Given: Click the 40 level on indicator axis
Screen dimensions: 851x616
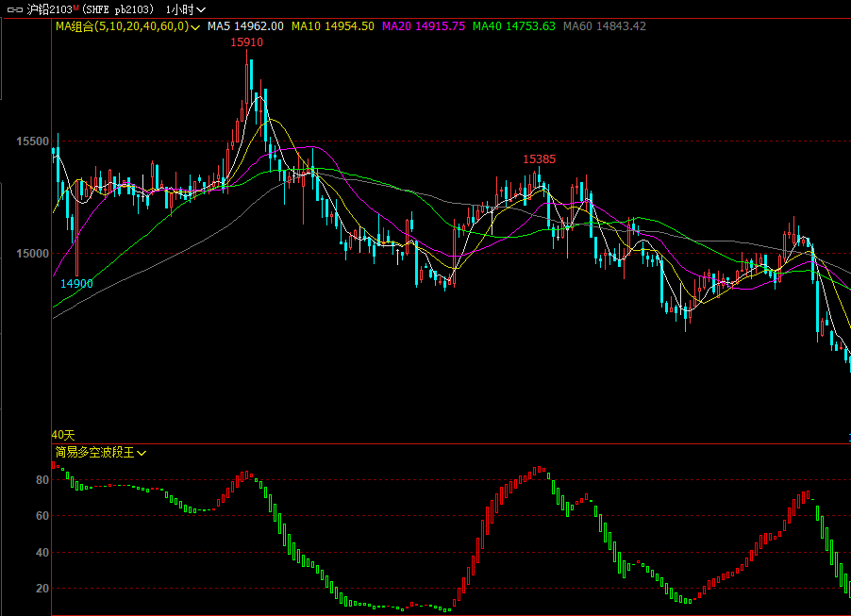Looking at the screenshot, I should 42,553.
